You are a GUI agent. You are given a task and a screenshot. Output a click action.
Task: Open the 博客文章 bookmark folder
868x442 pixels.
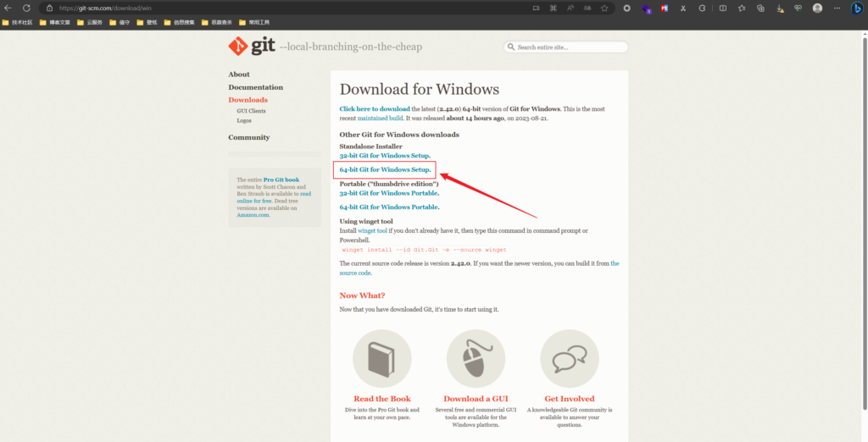tap(55, 23)
